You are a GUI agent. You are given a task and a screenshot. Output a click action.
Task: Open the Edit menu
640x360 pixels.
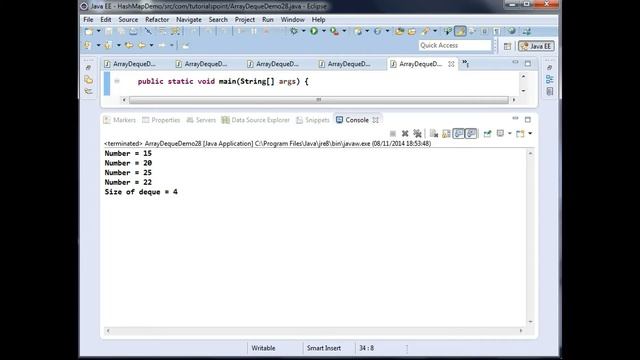coord(106,20)
